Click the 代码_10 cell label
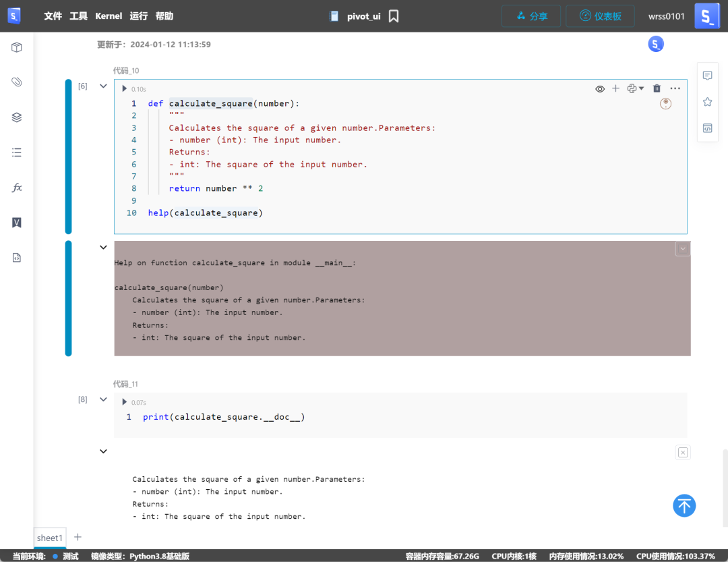 (x=126, y=71)
